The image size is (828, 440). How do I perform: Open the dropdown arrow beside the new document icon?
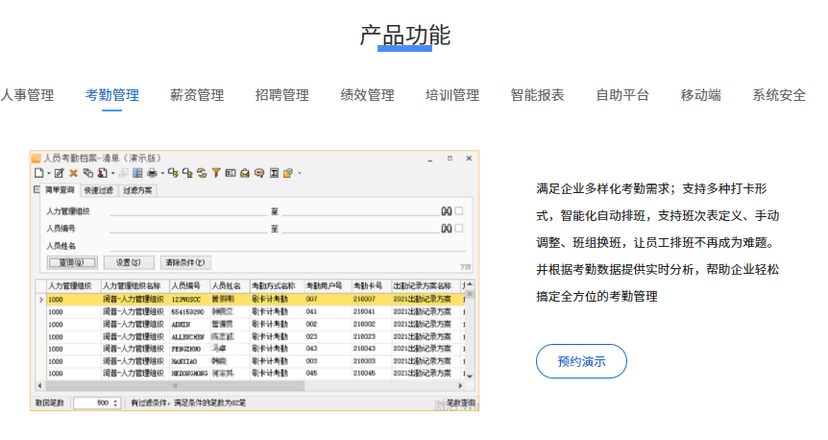click(x=49, y=173)
